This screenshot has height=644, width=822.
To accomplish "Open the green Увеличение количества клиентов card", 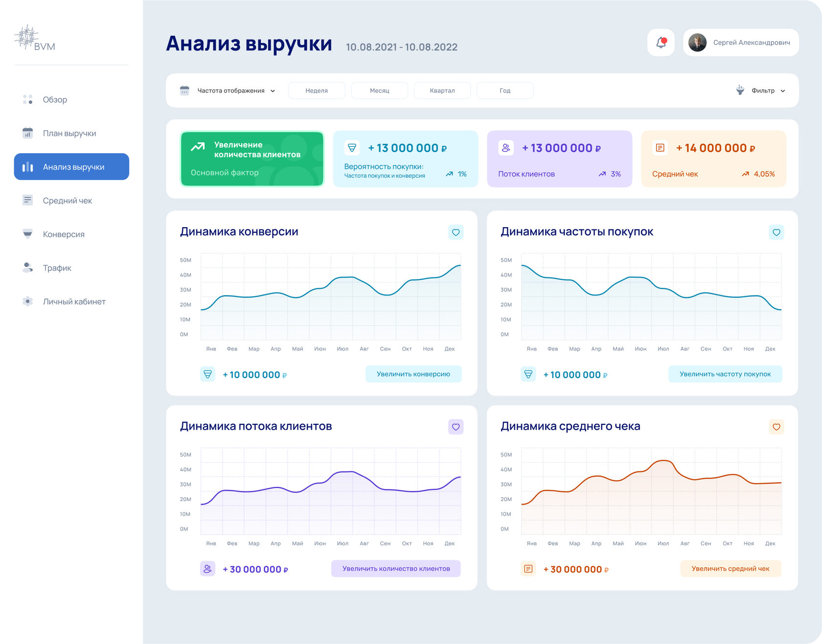I will click(x=252, y=159).
